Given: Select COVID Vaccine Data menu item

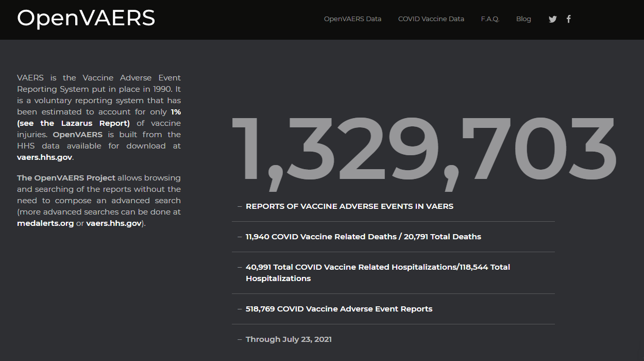Looking at the screenshot, I should pyautogui.click(x=431, y=19).
